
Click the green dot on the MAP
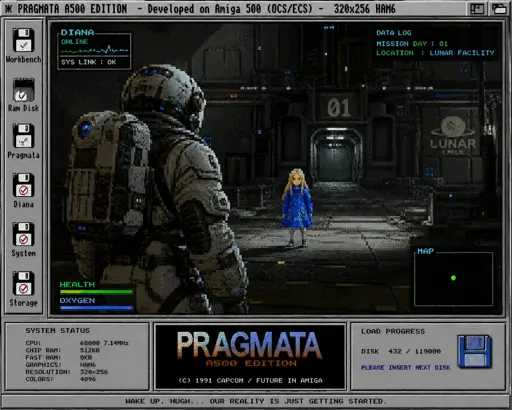pos(453,278)
